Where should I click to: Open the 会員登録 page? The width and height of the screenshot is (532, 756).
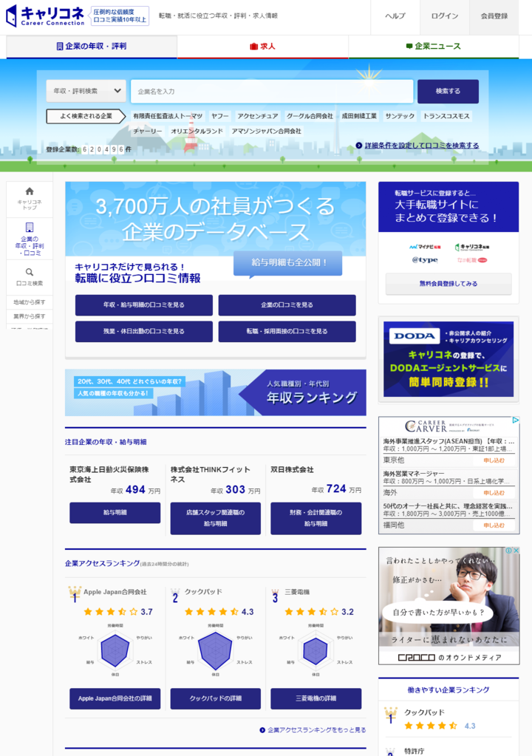pos(494,16)
